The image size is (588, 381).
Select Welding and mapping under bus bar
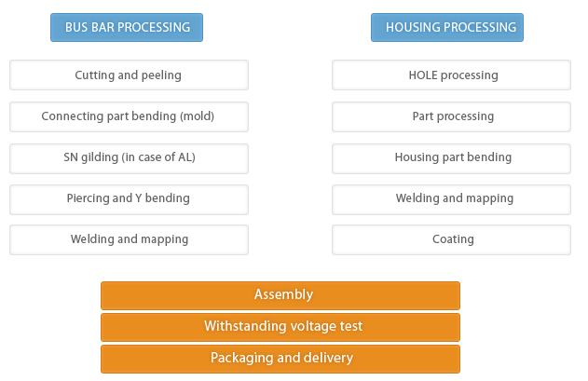pos(129,239)
